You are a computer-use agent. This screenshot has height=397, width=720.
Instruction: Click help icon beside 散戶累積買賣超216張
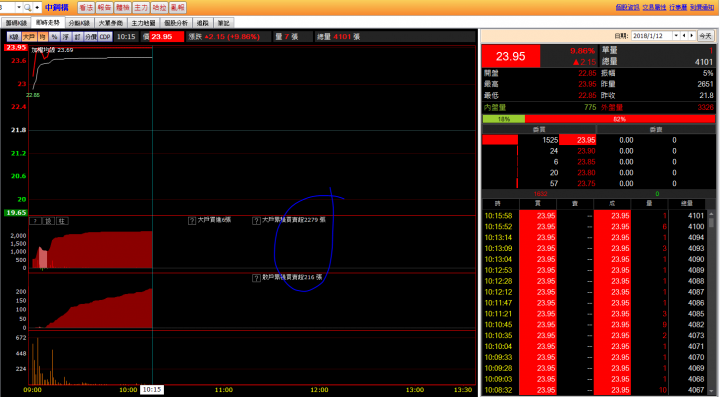(256, 278)
